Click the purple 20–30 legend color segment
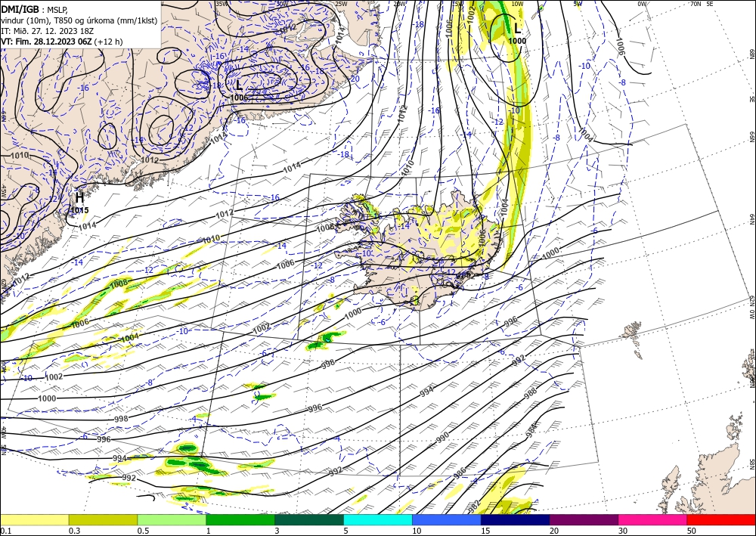This screenshot has width=756, height=536. [x=584, y=519]
